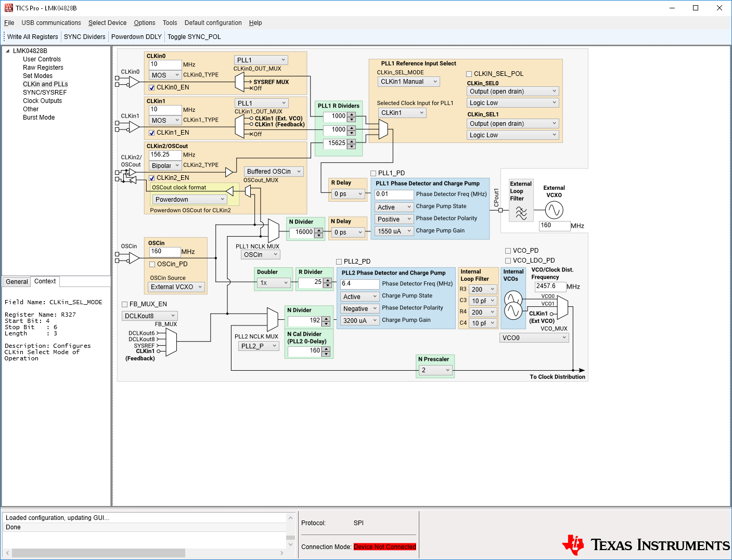Viewport: 732px width, 560px height.
Task: Click the External VCXO frequency field
Action: (555, 226)
